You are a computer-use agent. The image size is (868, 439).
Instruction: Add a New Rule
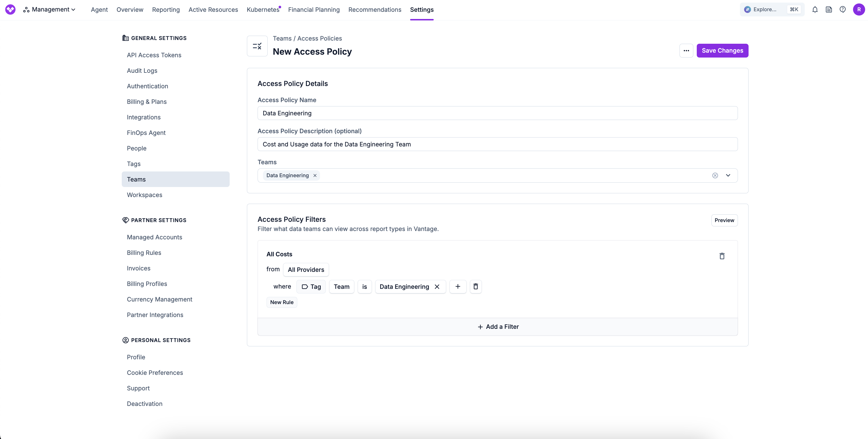click(x=282, y=302)
